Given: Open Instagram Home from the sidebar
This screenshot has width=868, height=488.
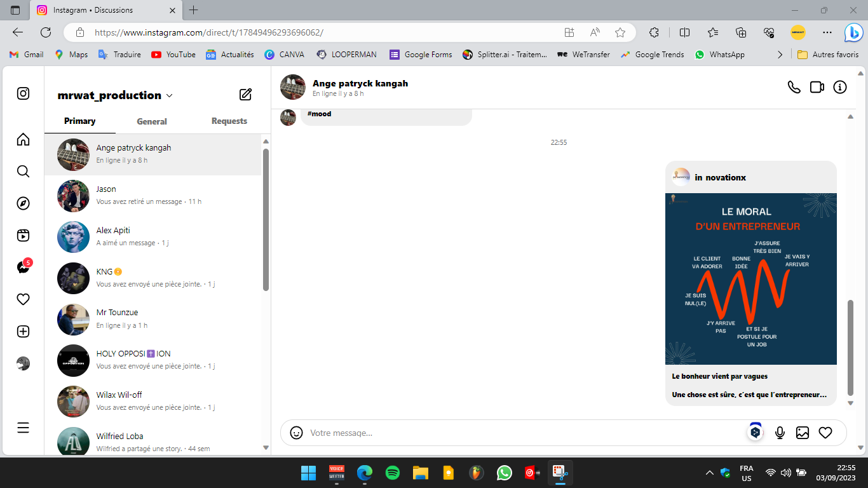Looking at the screenshot, I should [23, 139].
